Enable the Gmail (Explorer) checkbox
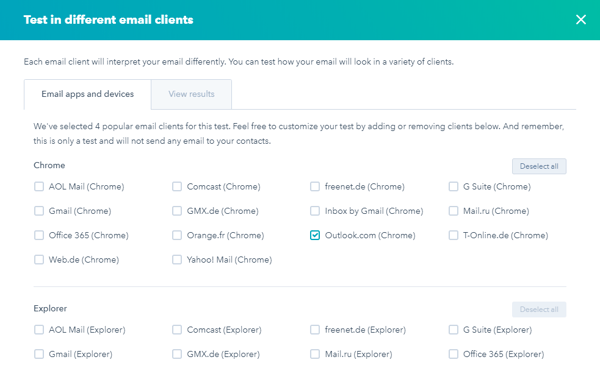The height and width of the screenshot is (368, 600). [x=39, y=354]
